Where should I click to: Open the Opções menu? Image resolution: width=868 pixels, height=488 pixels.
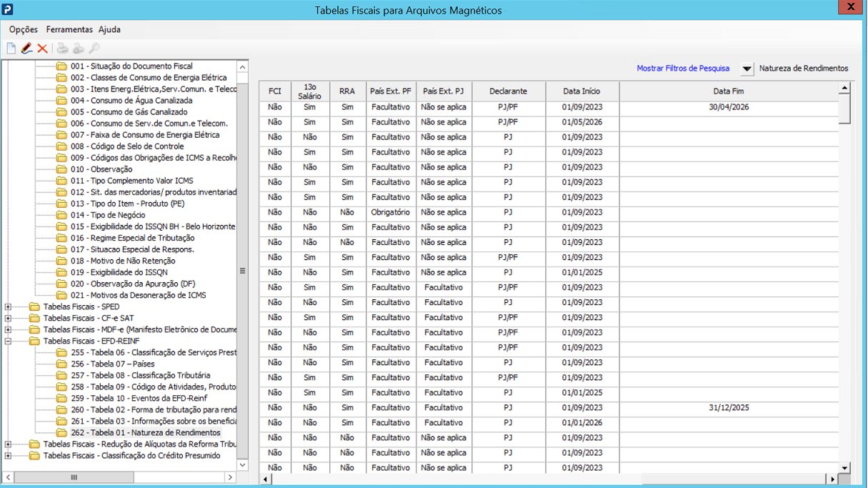pos(24,29)
